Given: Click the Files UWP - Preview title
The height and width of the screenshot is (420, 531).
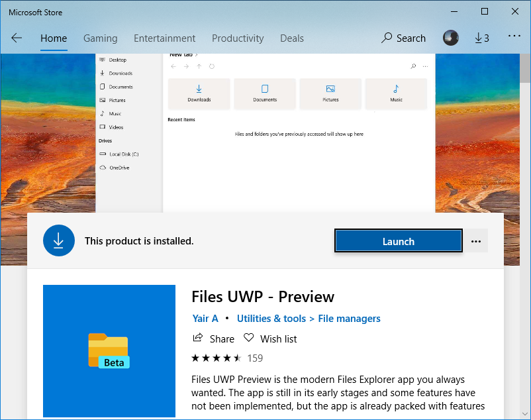Looking at the screenshot, I should point(263,296).
